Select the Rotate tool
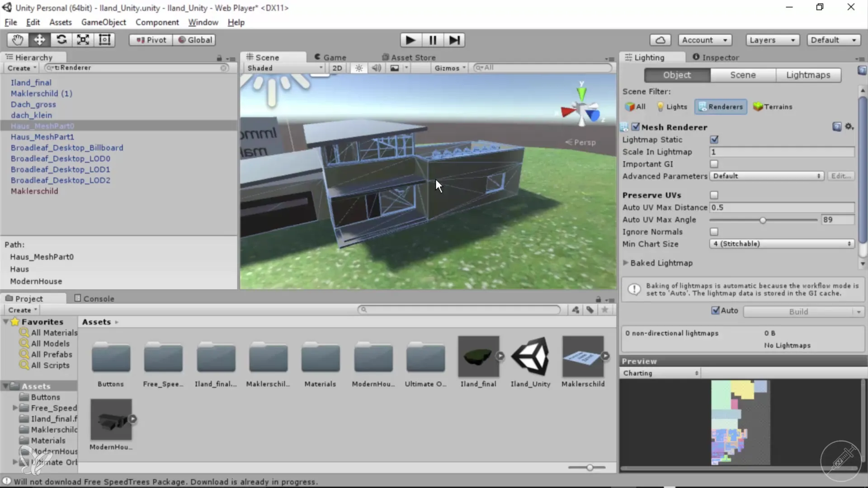 (61, 40)
